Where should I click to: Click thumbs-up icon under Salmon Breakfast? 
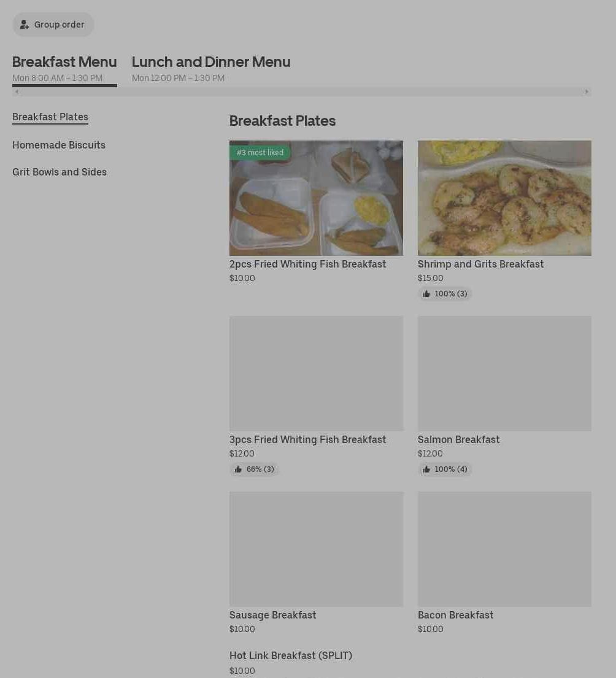(x=426, y=469)
